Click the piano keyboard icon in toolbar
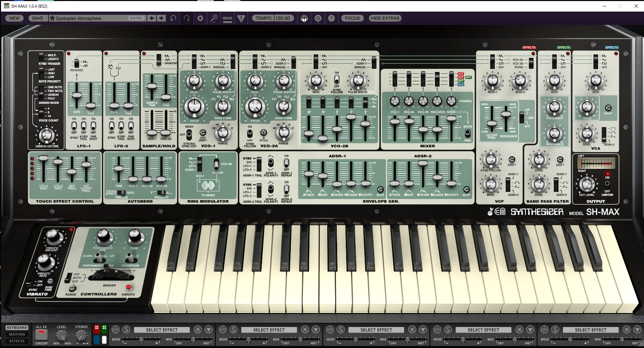The image size is (644, 348). (304, 18)
